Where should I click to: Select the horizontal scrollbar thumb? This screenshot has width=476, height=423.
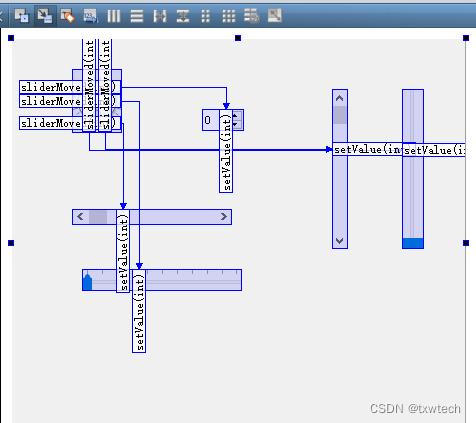98,217
